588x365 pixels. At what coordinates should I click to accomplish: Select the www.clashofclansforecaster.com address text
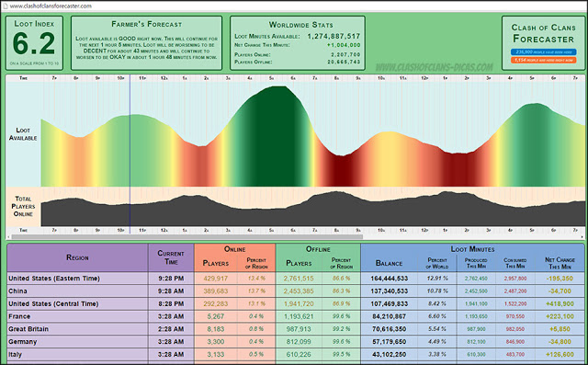pos(51,6)
